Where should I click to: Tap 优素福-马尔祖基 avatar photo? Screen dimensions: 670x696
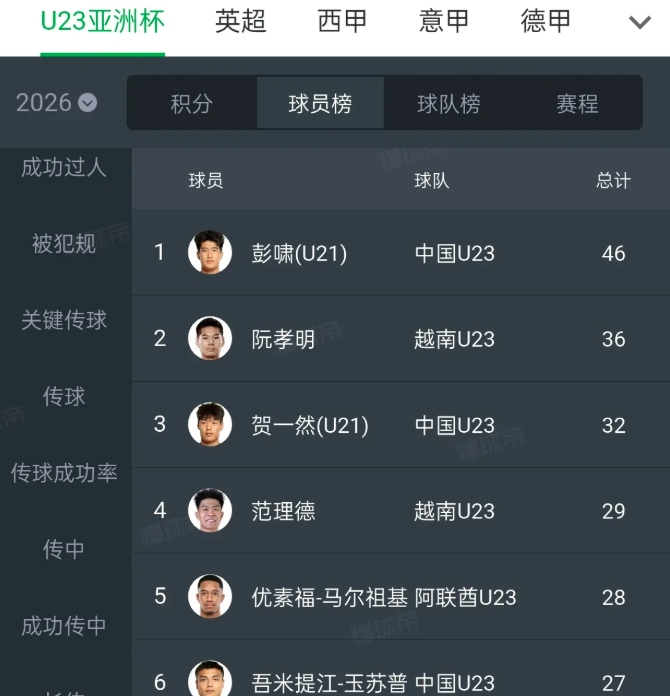[210, 597]
